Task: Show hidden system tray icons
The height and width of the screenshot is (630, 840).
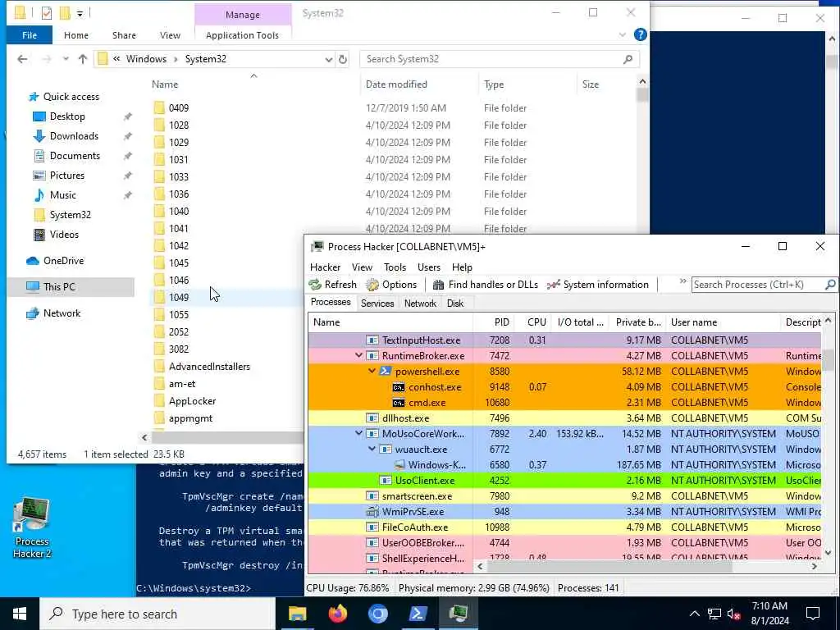Action: (x=694, y=614)
